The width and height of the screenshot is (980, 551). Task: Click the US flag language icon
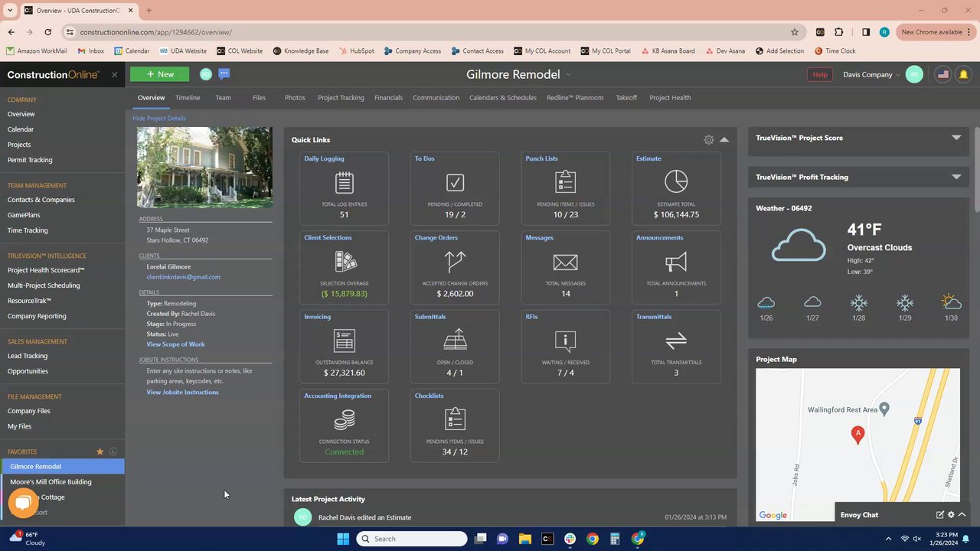click(943, 74)
